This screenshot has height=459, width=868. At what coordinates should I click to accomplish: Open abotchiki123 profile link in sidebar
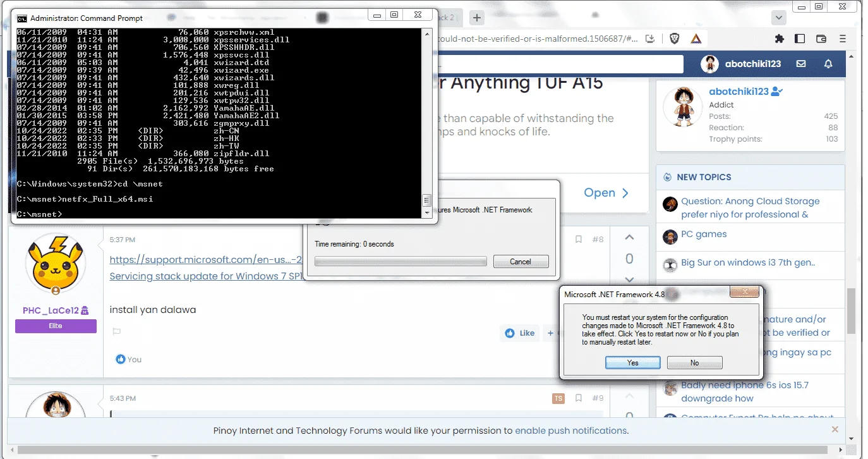740,91
